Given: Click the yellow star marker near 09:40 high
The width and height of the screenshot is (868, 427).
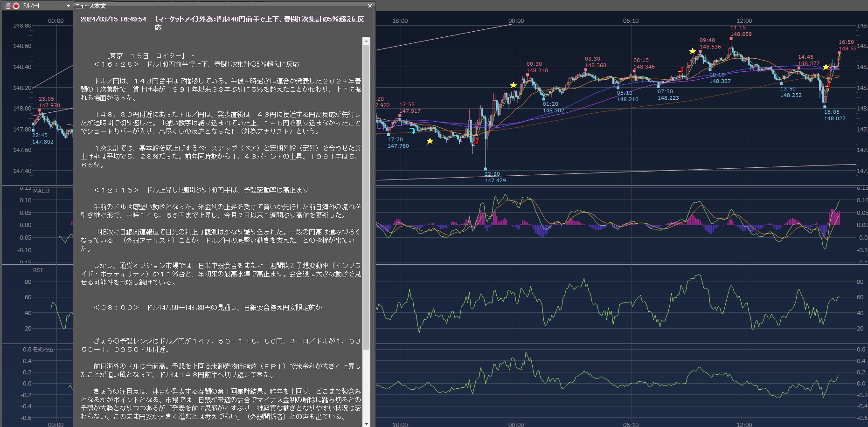Looking at the screenshot, I should coord(693,51).
